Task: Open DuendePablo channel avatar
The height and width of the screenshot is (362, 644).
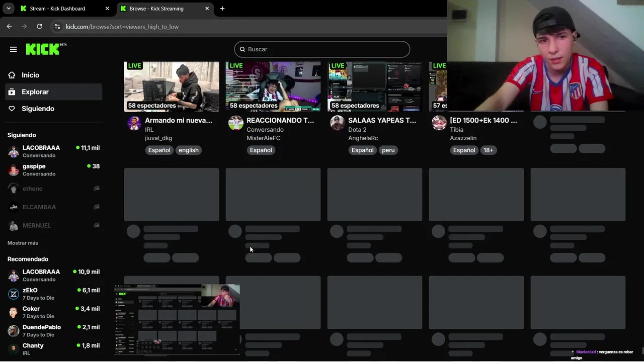Action: pyautogui.click(x=14, y=331)
